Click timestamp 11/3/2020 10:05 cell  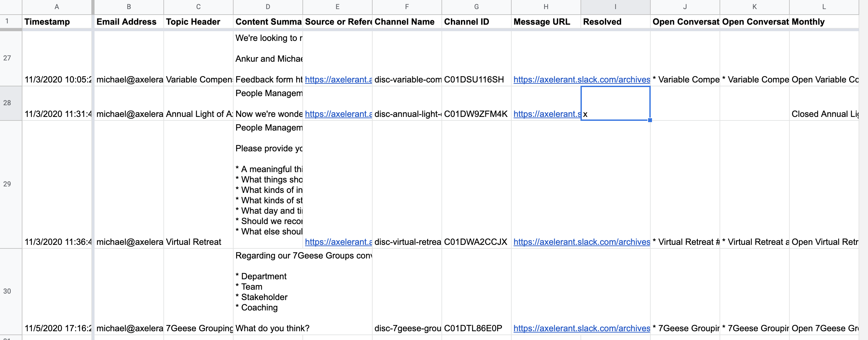tap(57, 59)
